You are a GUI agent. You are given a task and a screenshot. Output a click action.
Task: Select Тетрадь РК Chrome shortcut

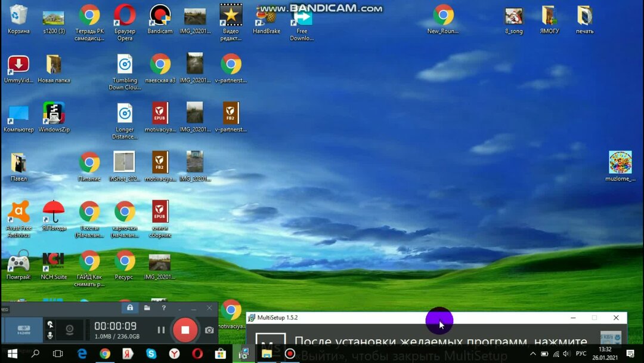tap(89, 23)
